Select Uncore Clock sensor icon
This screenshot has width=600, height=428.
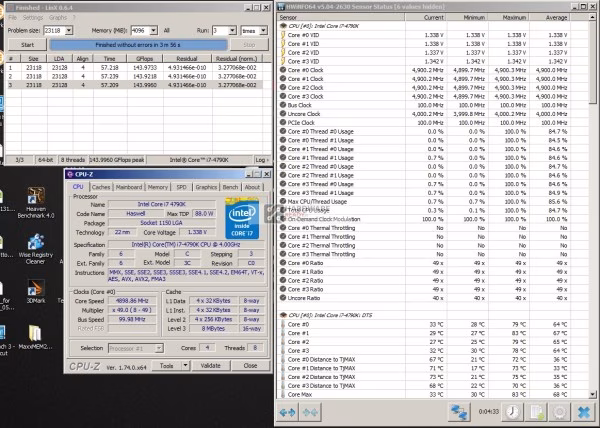tap(283, 114)
